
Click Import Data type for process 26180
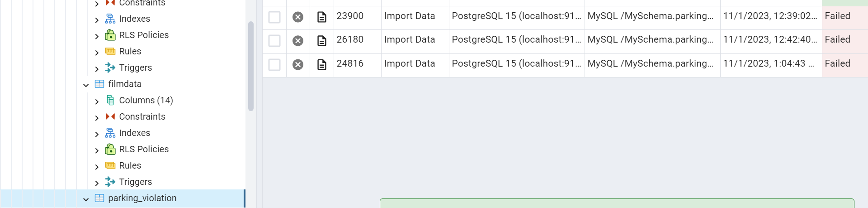(x=409, y=39)
